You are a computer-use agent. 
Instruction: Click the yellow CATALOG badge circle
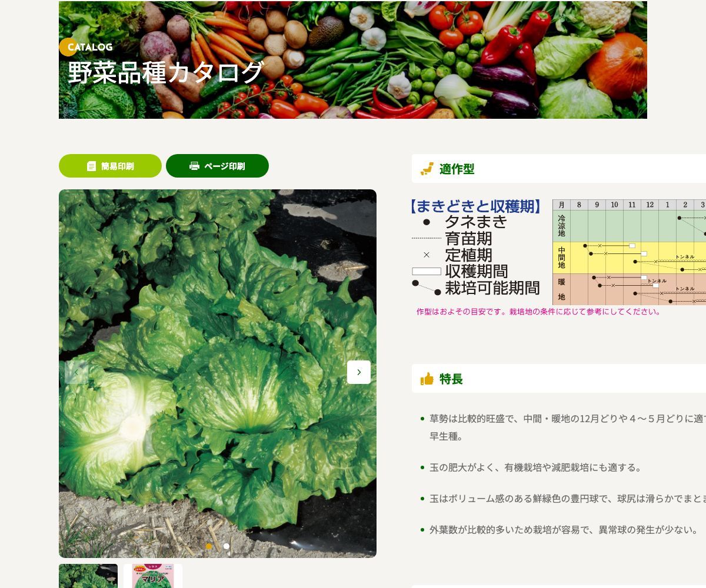(x=68, y=47)
